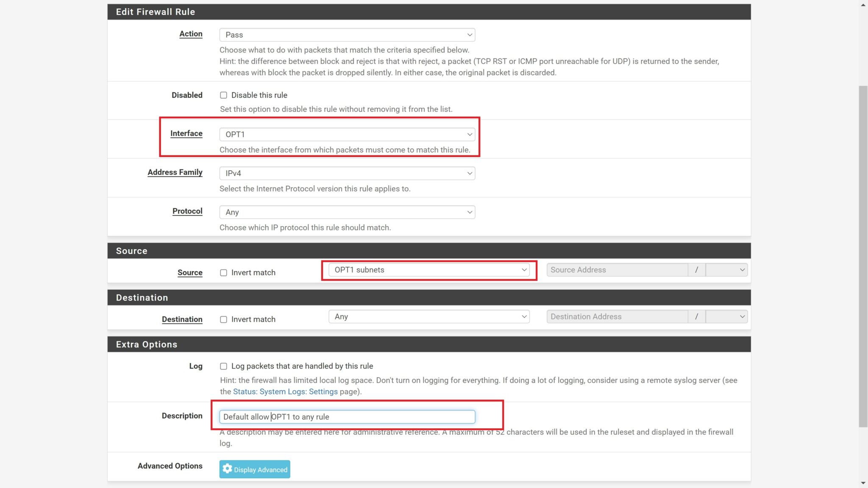Open the Address Family dropdown showing IPv4
The width and height of the screenshot is (868, 488).
tap(347, 173)
